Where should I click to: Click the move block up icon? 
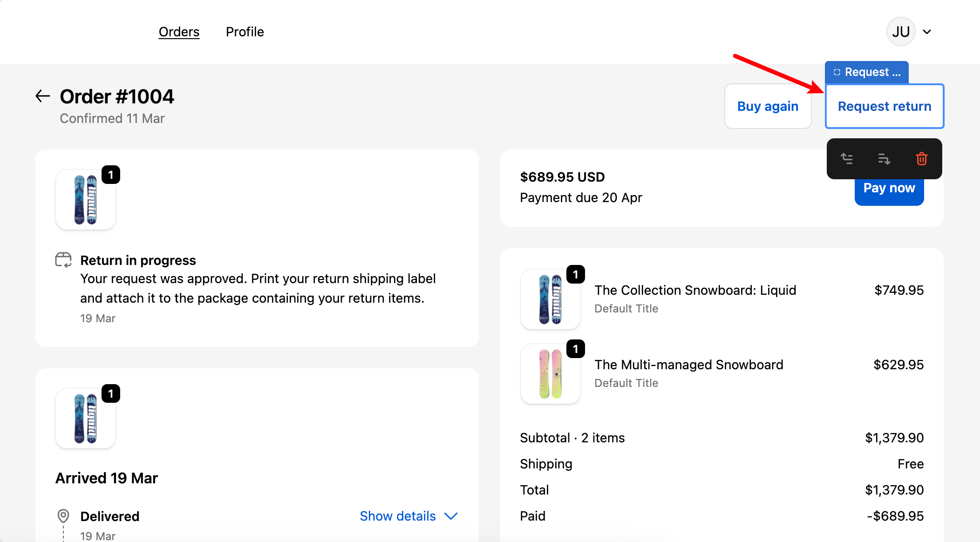coord(847,159)
